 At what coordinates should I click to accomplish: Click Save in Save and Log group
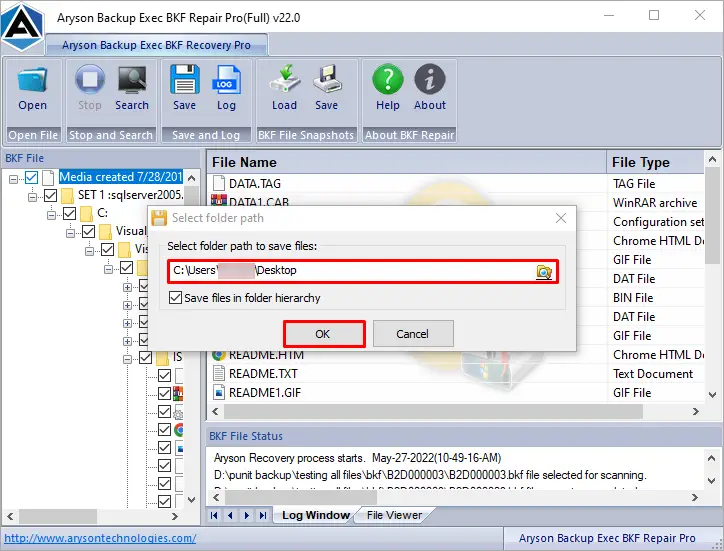(185, 80)
